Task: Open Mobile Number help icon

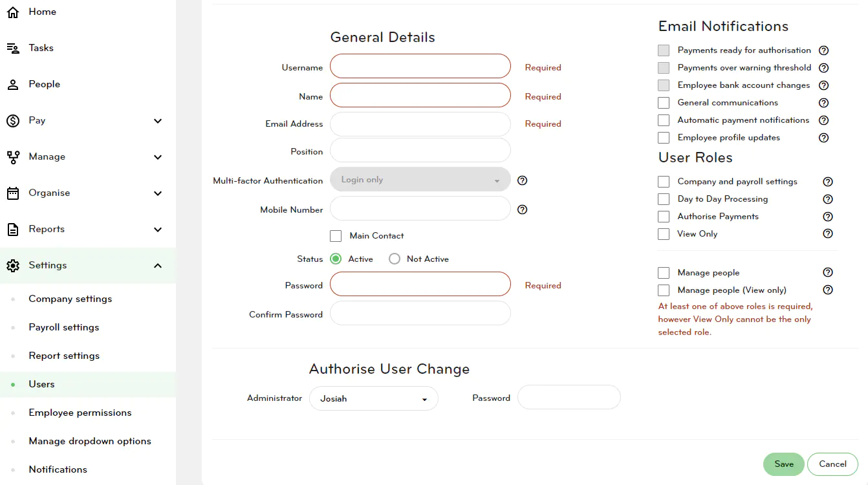Action: (523, 210)
